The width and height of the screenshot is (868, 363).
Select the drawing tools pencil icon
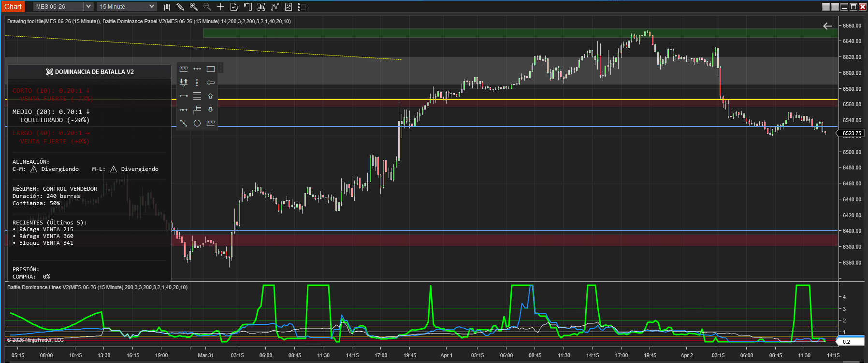click(180, 7)
